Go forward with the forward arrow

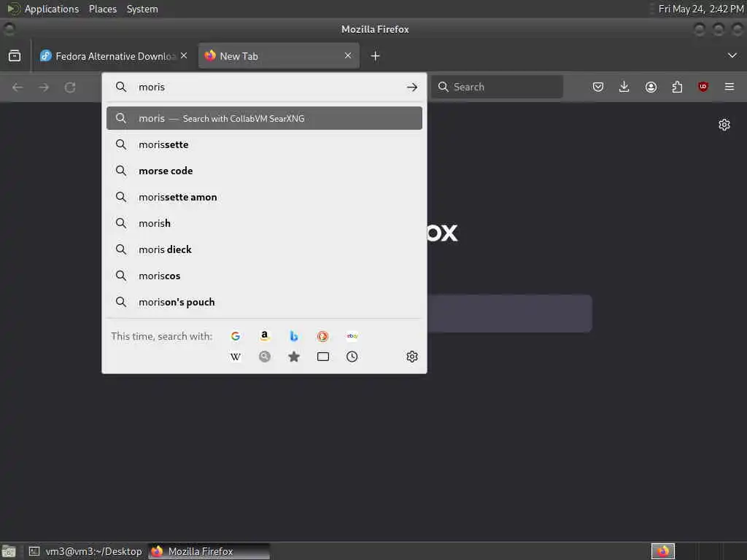click(44, 87)
